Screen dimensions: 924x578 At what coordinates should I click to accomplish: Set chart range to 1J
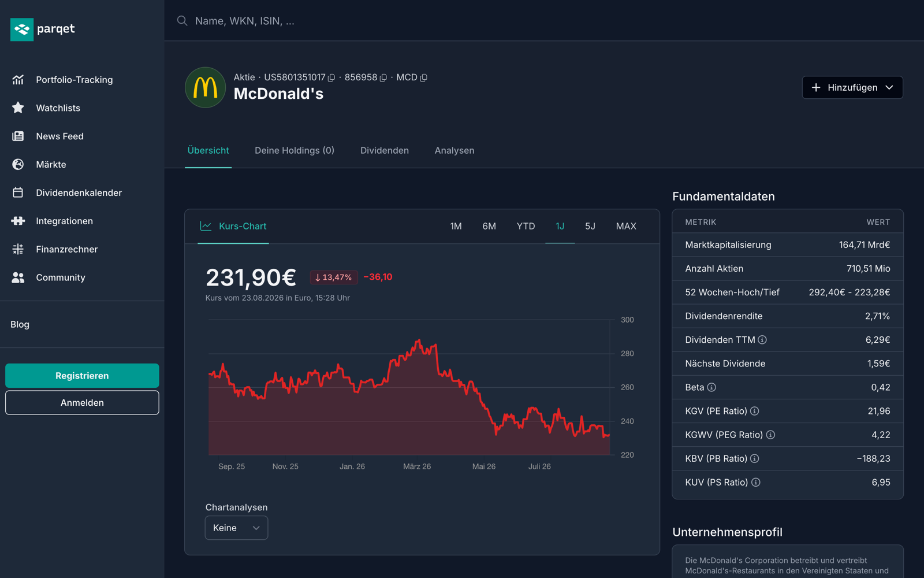560,226
